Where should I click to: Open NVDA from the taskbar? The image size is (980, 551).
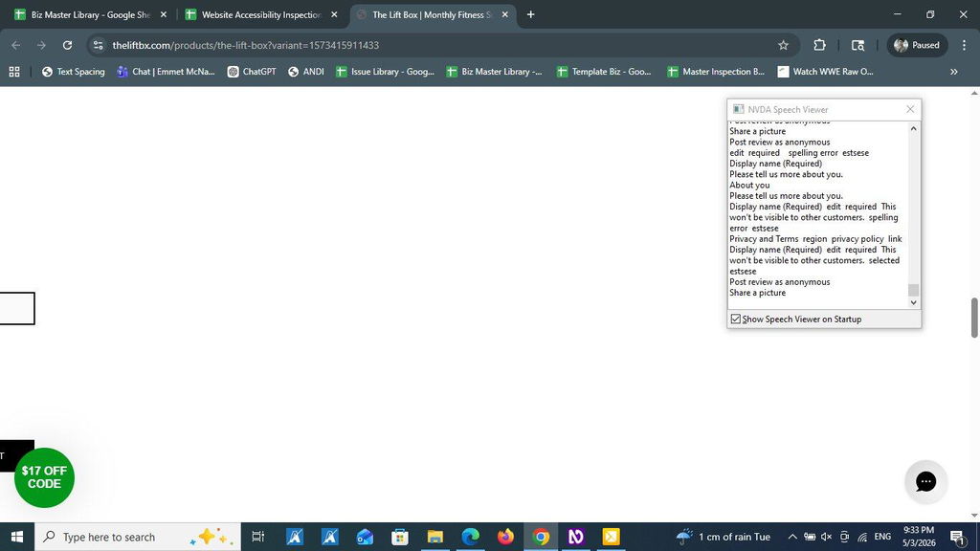pyautogui.click(x=575, y=537)
